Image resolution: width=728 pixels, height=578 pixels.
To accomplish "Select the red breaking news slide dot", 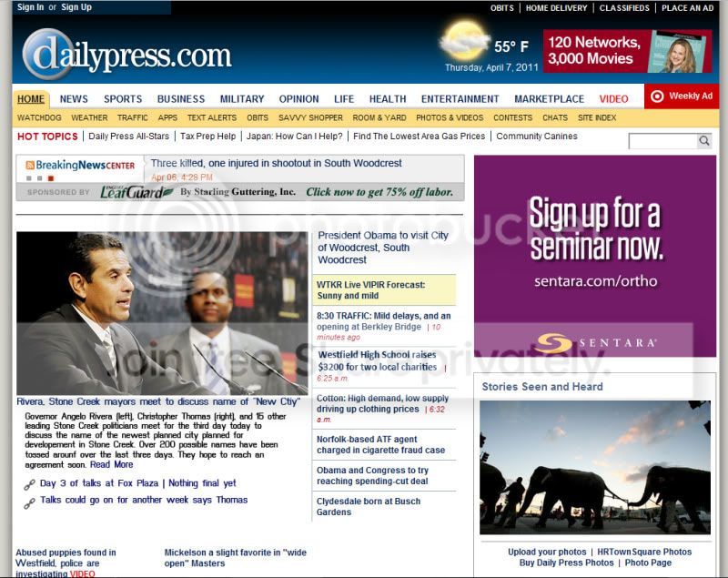I will 51,178.
